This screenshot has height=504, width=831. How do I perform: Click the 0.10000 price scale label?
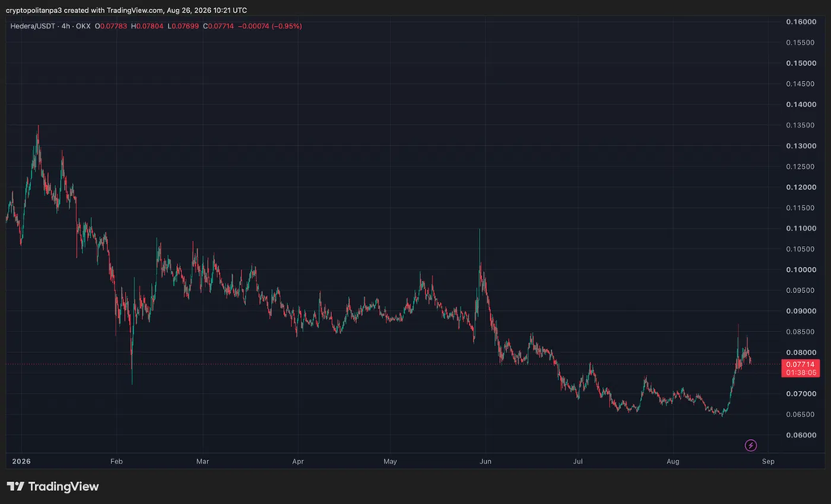[x=801, y=269]
